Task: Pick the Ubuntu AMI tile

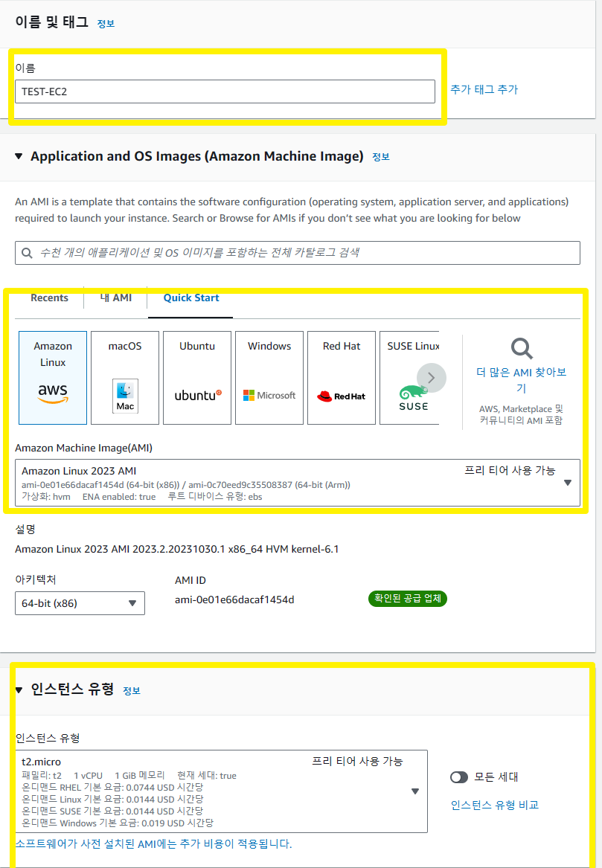Action: (x=197, y=378)
